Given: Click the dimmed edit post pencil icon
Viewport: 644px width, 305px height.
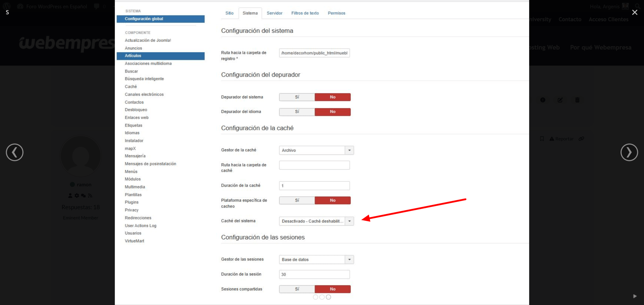Looking at the screenshot, I should click(560, 100).
